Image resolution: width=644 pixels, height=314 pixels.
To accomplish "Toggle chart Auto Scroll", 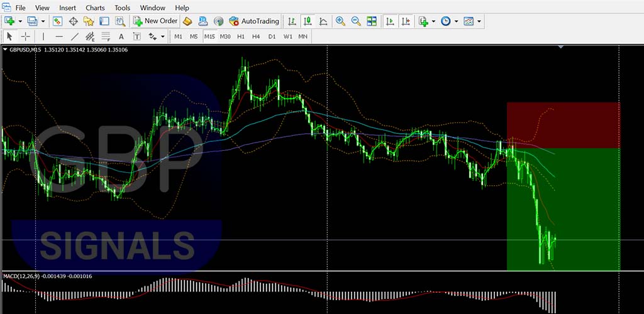I will coord(390,21).
